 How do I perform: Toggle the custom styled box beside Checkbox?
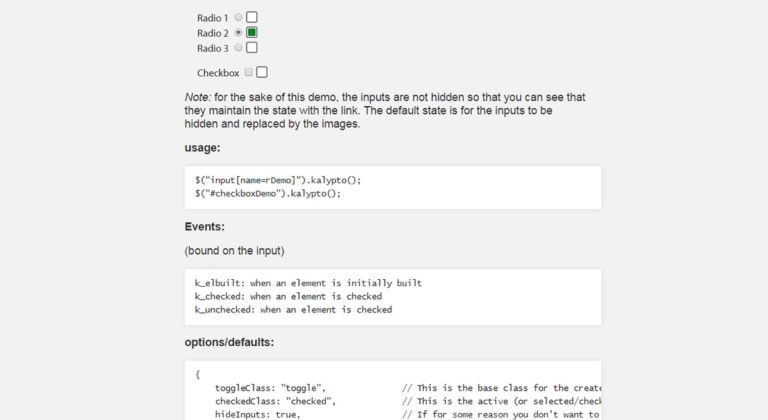click(x=262, y=72)
